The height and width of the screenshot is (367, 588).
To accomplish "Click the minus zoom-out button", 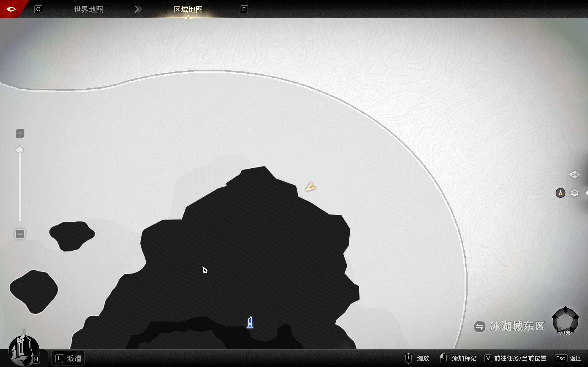I will pos(20,234).
